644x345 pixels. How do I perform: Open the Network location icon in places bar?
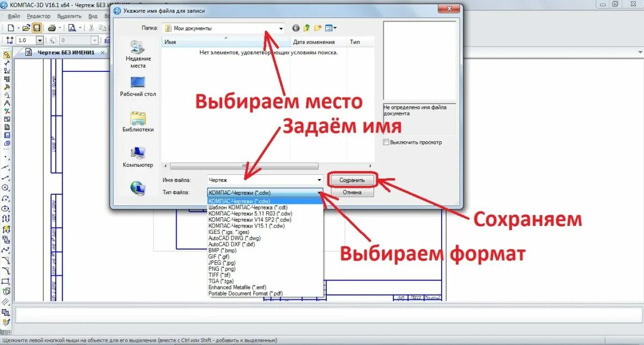point(138,188)
